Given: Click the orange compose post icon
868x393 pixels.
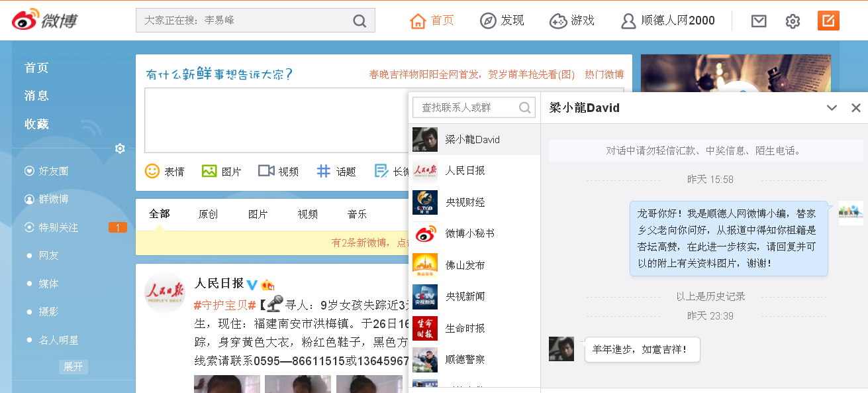Looking at the screenshot, I should click(828, 20).
